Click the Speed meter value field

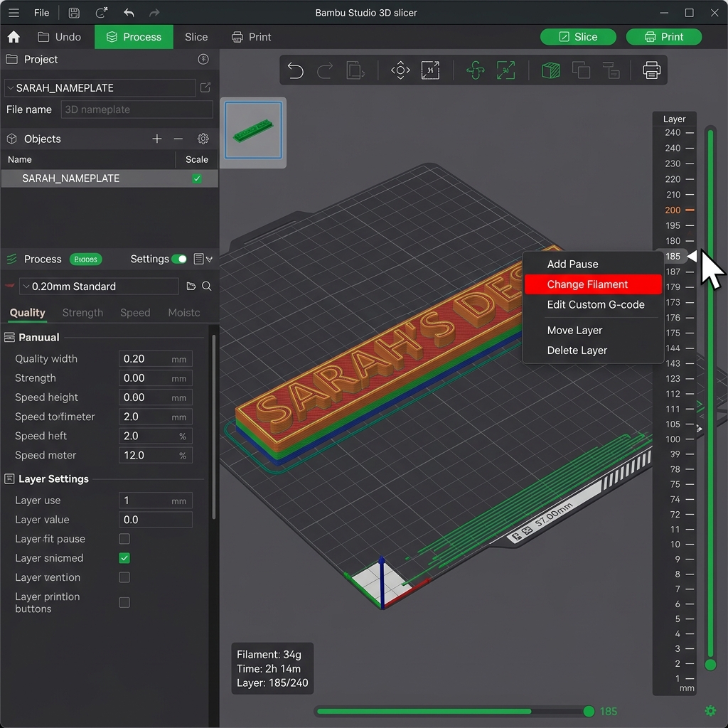tap(155, 455)
